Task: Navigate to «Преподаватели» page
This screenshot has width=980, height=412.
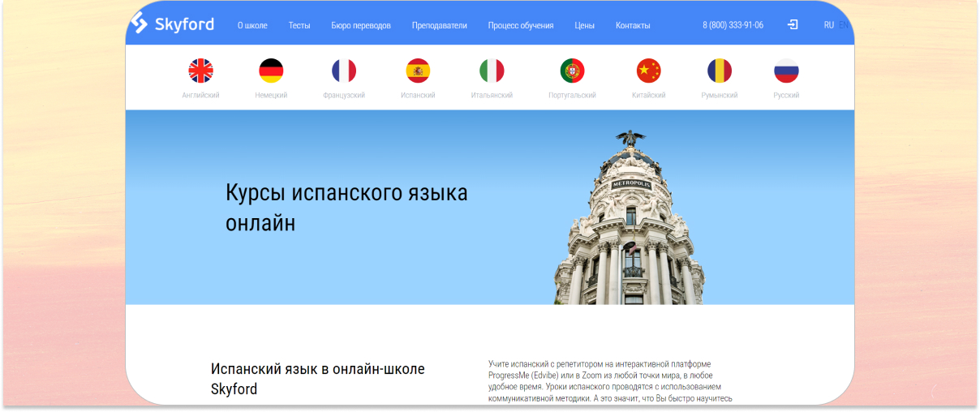Action: coord(439,25)
